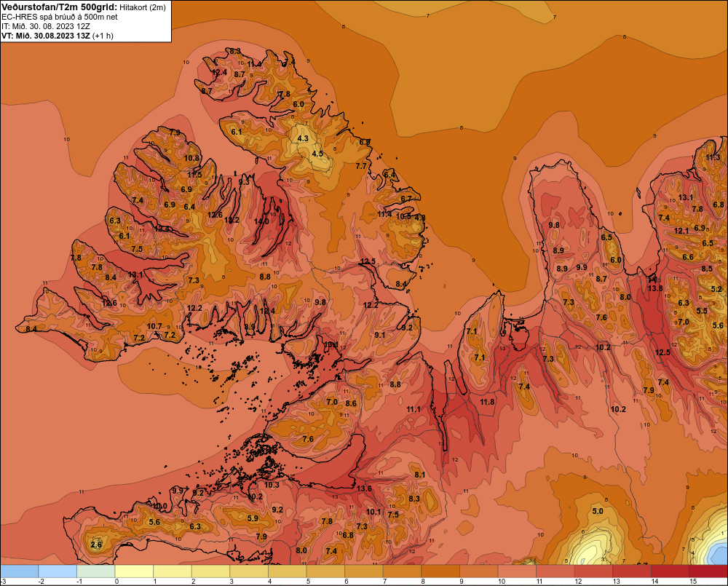Click the 12.1 temperature value

pyautogui.click(x=681, y=231)
